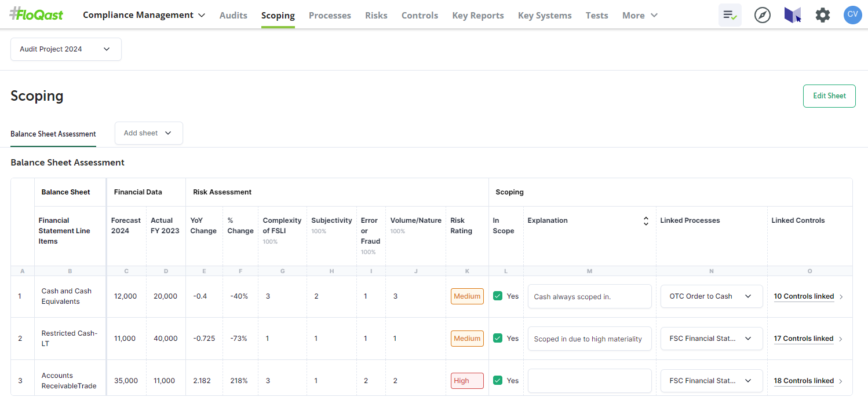Click the 2.182 YoY change value
This screenshot has width=868, height=397.
pyautogui.click(x=202, y=381)
